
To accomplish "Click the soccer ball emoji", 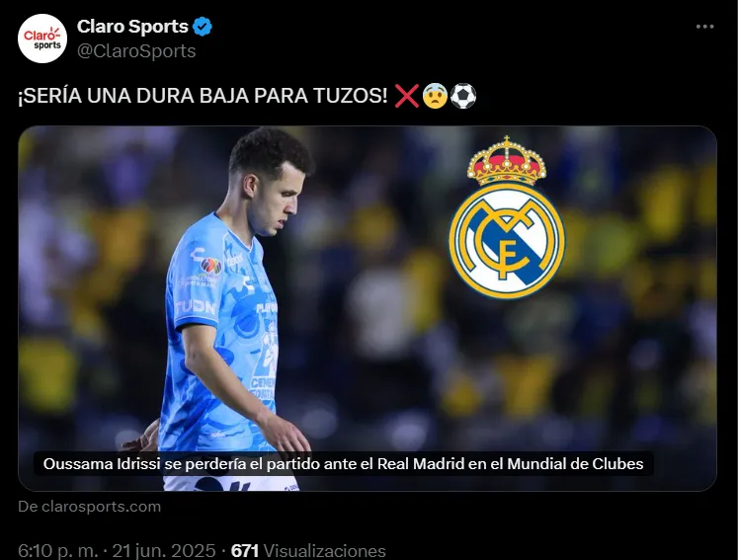I will pyautogui.click(x=463, y=96).
